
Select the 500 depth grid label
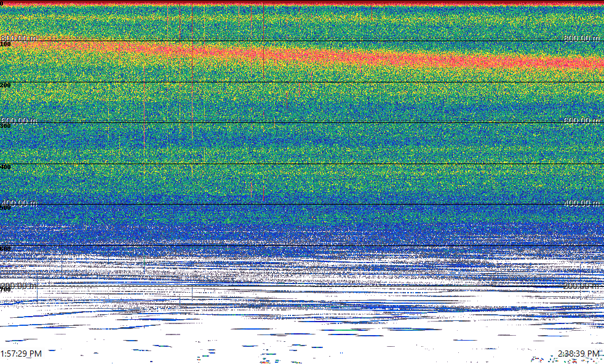click(6, 208)
